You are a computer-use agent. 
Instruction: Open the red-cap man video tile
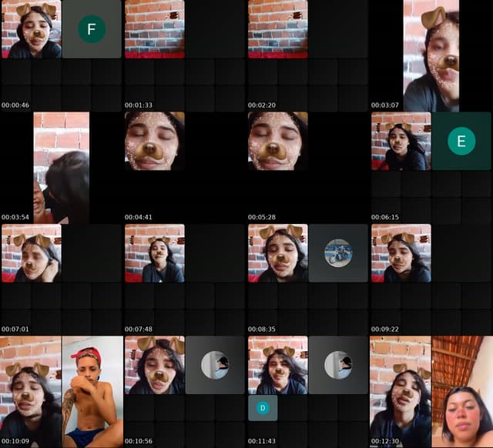click(x=92, y=392)
